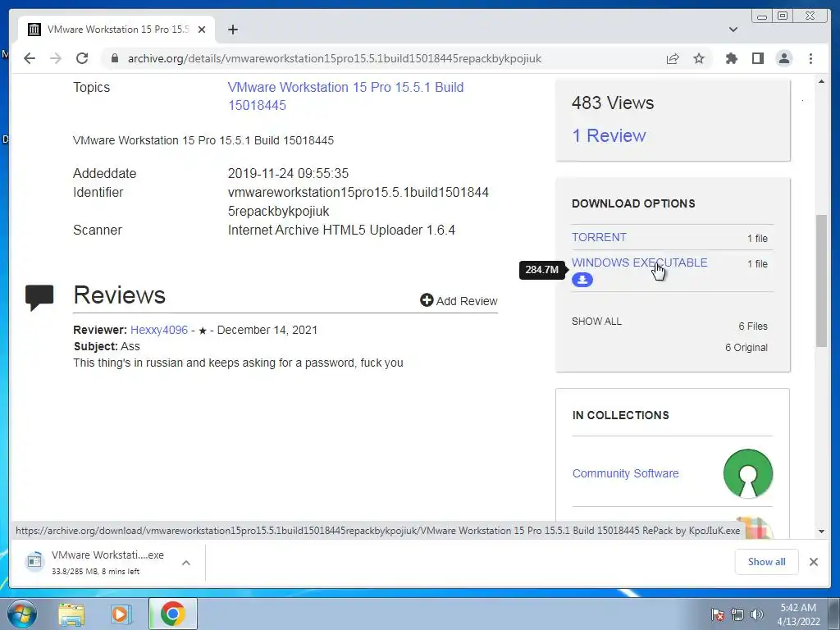
Task: Expand the download item options chevron
Action: pos(186,563)
